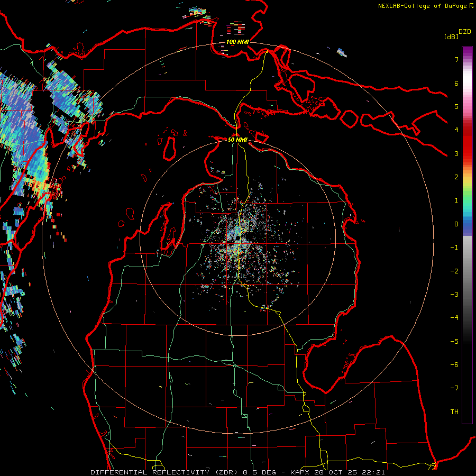Click the legend value -5
The image size is (476, 476).
click(x=454, y=342)
